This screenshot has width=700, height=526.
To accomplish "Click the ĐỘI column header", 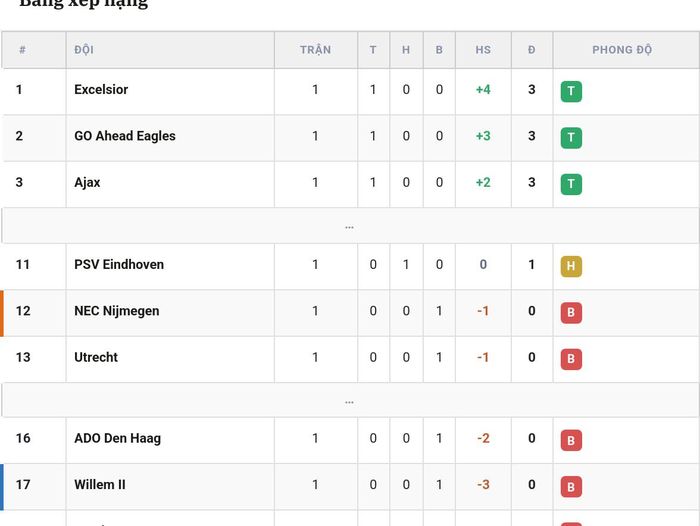I will (x=84, y=50).
